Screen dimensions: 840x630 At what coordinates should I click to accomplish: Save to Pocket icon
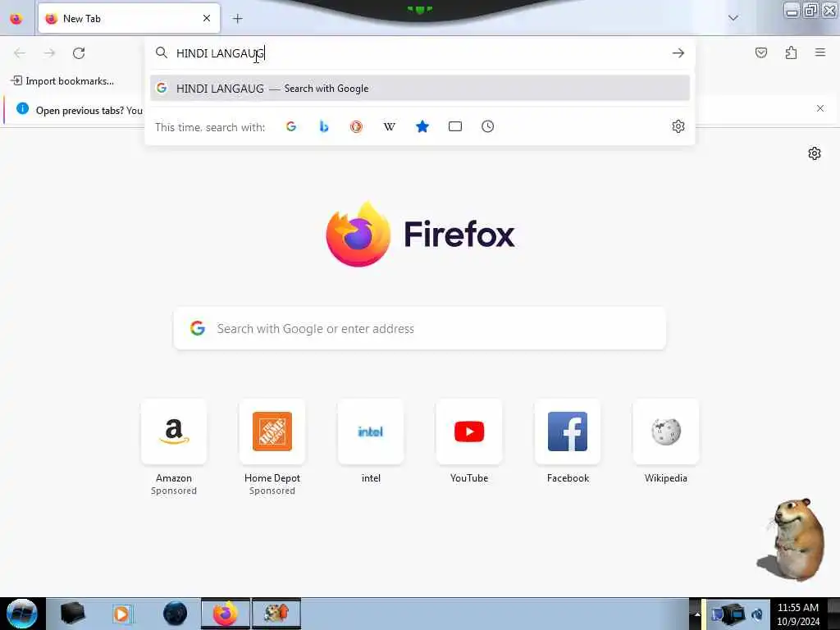tap(761, 52)
